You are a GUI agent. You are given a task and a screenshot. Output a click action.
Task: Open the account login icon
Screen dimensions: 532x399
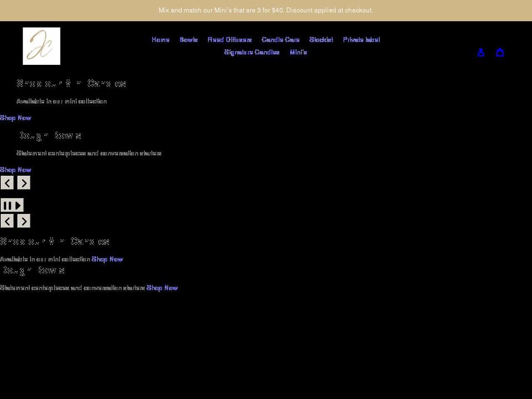480,52
